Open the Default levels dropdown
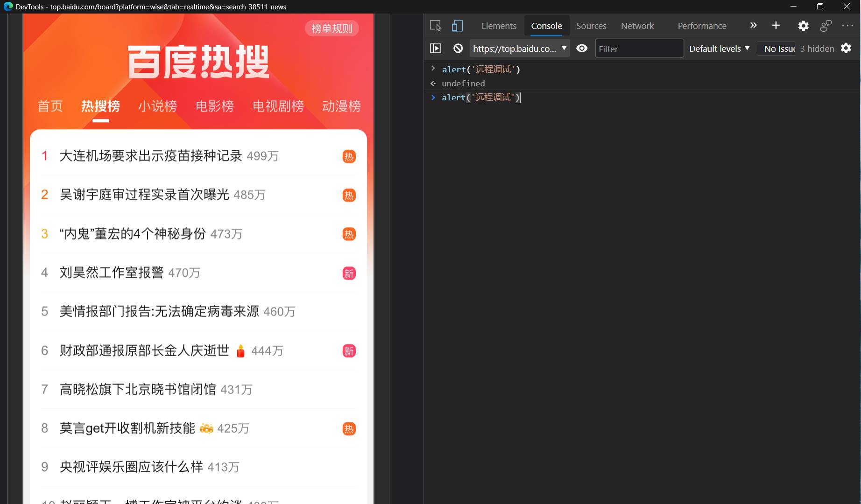 point(719,49)
